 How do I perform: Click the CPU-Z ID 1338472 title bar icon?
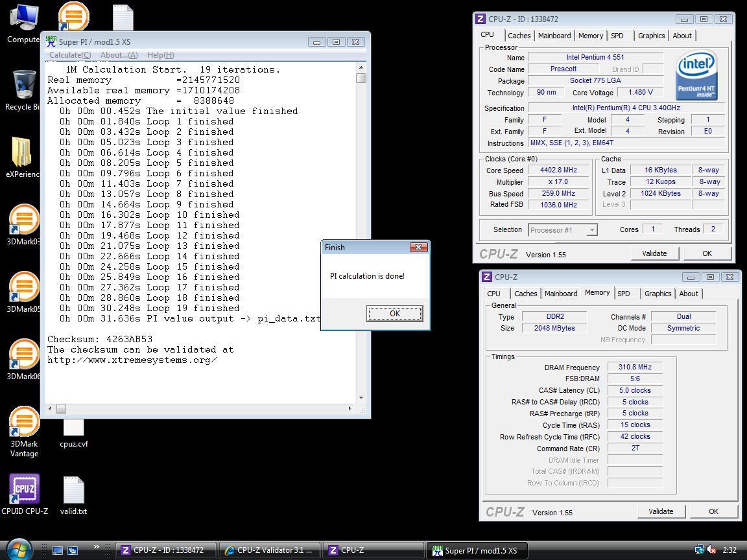(480, 19)
